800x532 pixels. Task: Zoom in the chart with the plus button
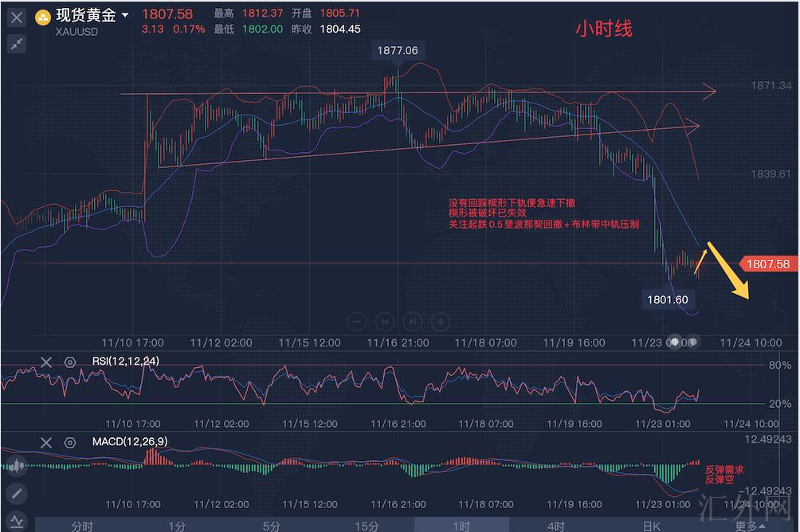pos(439,322)
